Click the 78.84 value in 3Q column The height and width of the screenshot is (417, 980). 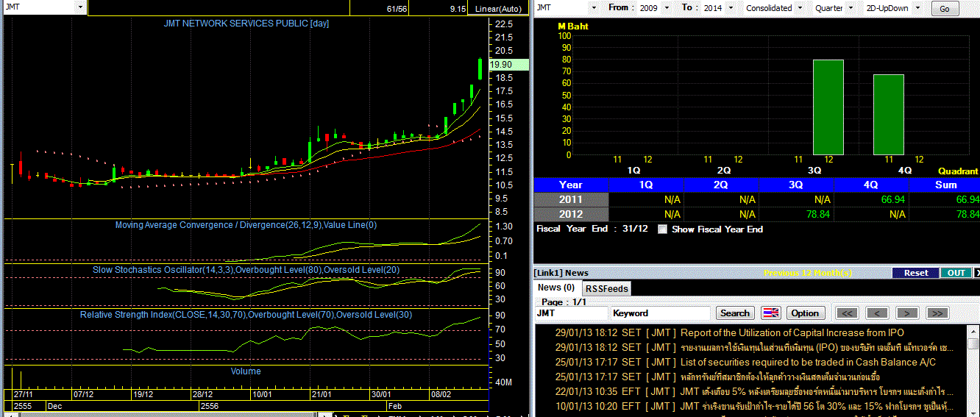tap(817, 214)
